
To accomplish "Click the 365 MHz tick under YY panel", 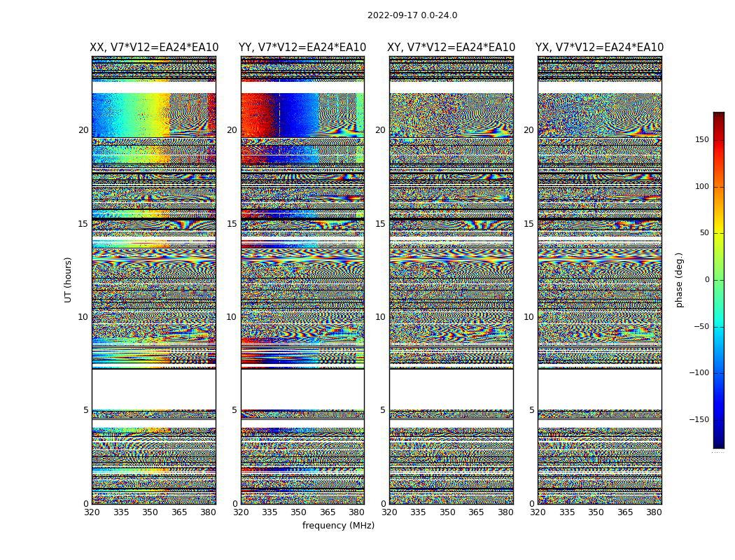I will 328,512.
